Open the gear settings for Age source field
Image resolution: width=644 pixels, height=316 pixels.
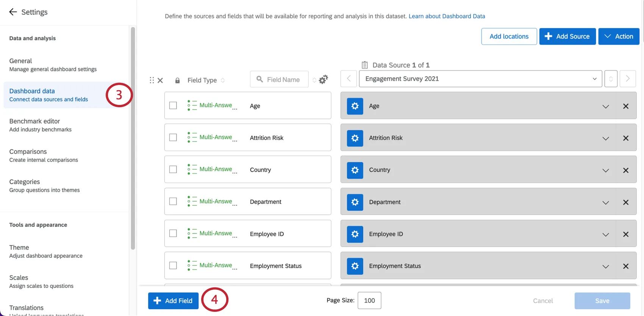355,106
